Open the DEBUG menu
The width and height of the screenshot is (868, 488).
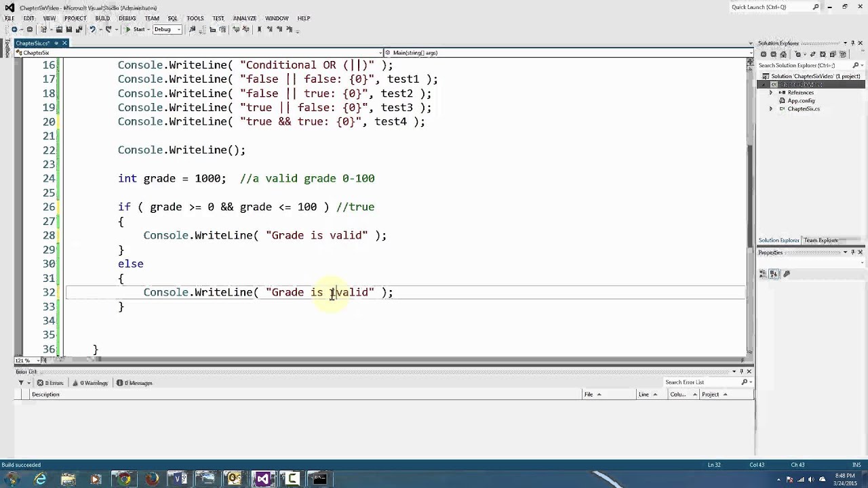point(127,18)
